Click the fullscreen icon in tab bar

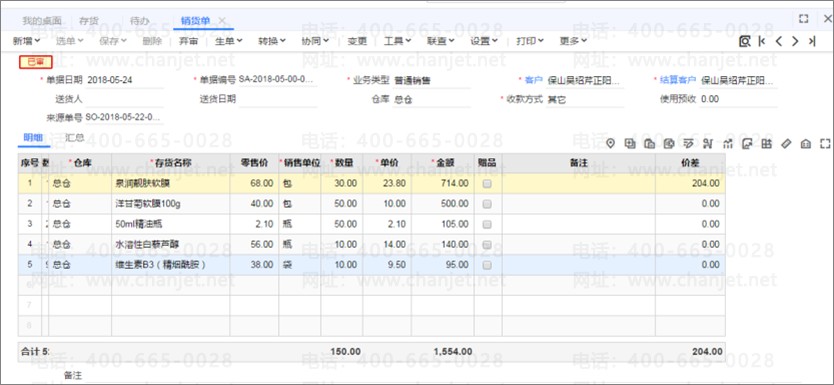click(804, 19)
